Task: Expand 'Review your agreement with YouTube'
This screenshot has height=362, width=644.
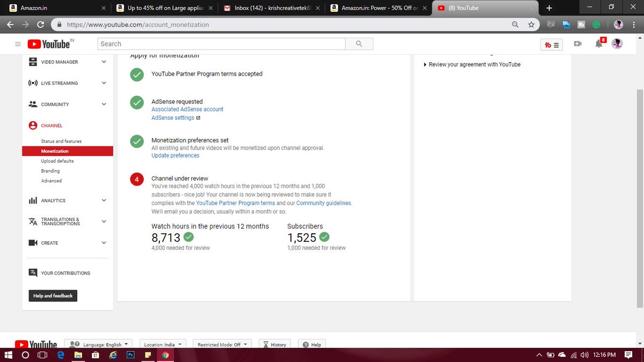Action: pos(472,64)
